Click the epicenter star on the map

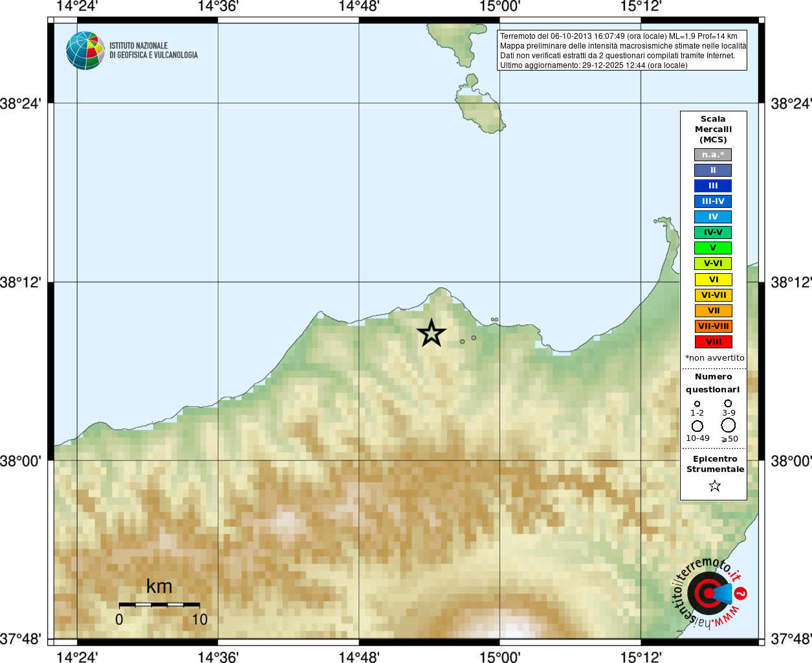(x=432, y=333)
